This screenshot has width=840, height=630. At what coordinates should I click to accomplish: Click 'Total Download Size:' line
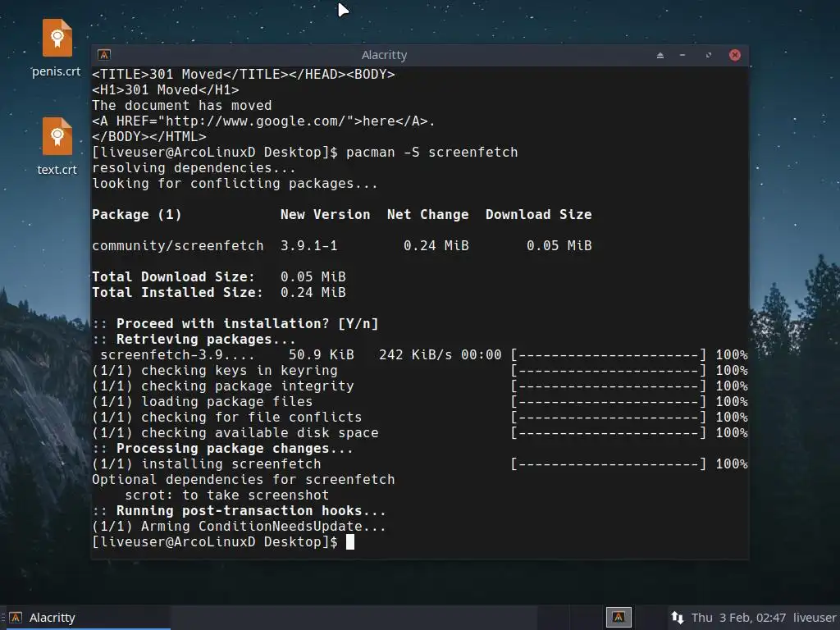point(219,276)
